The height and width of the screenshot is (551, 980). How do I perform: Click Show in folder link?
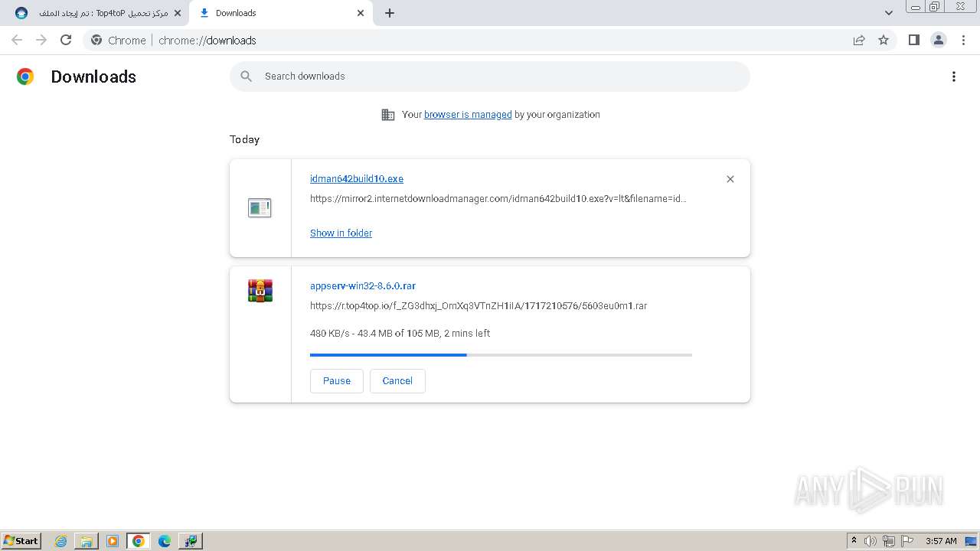pyautogui.click(x=341, y=233)
